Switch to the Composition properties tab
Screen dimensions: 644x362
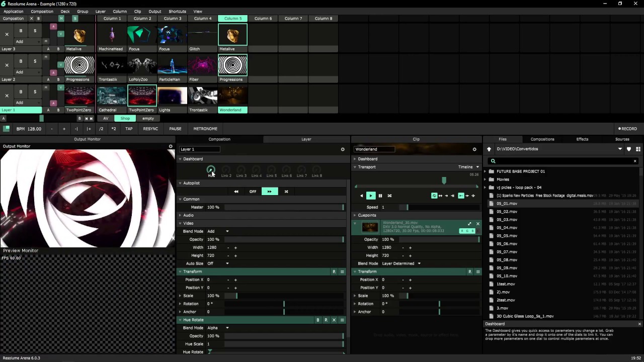[x=219, y=139]
